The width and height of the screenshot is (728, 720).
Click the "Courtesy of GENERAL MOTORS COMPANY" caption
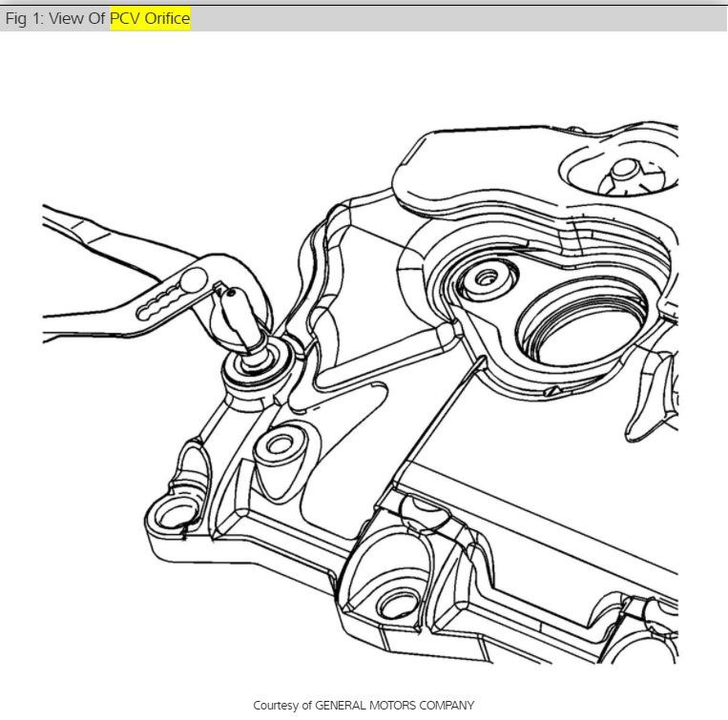pos(364,705)
